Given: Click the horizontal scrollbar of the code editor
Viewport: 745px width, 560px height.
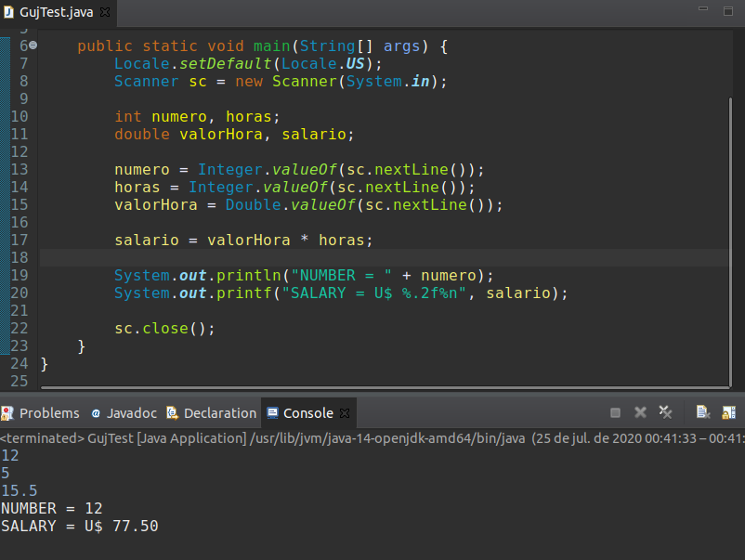Looking at the screenshot, I should click(x=385, y=387).
